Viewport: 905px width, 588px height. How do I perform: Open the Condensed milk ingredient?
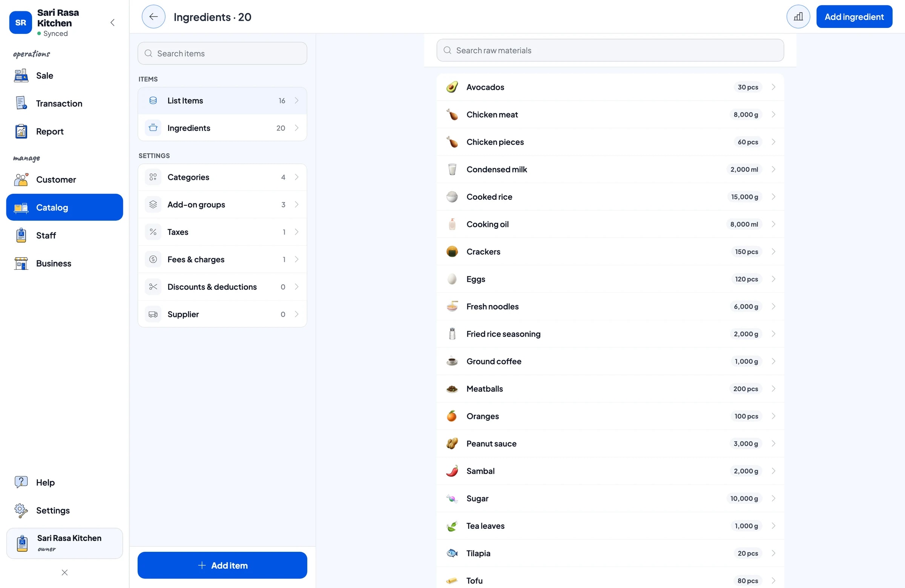tap(610, 169)
